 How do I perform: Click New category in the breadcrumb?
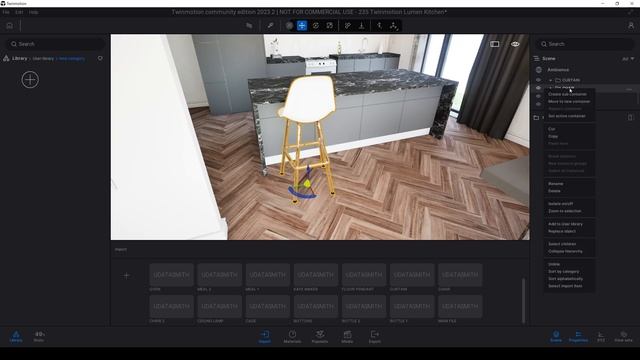[x=72, y=59]
